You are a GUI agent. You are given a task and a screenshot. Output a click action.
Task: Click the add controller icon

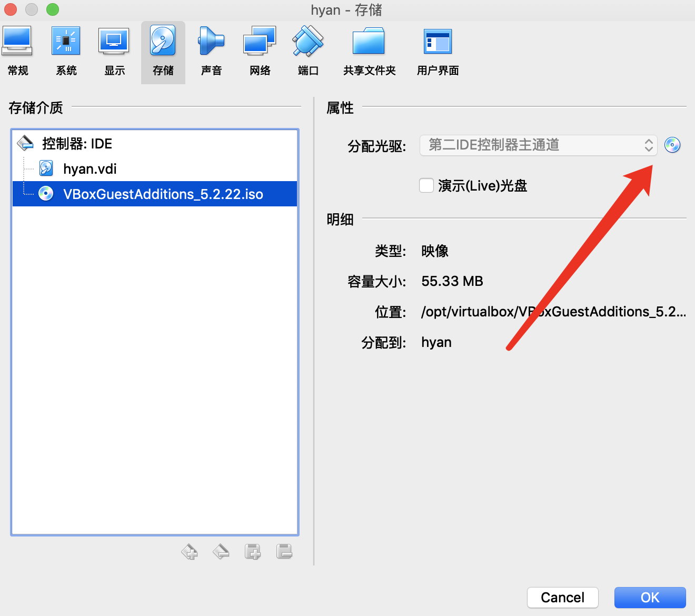click(190, 551)
